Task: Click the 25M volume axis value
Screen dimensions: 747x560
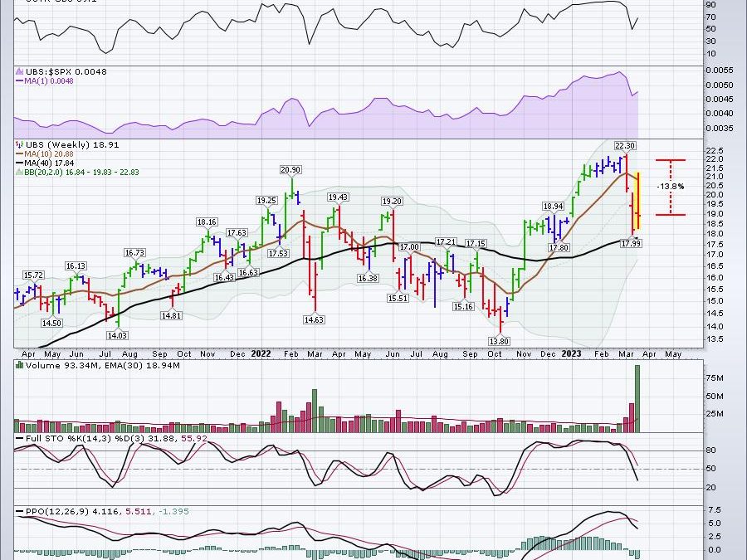Action: [x=715, y=414]
